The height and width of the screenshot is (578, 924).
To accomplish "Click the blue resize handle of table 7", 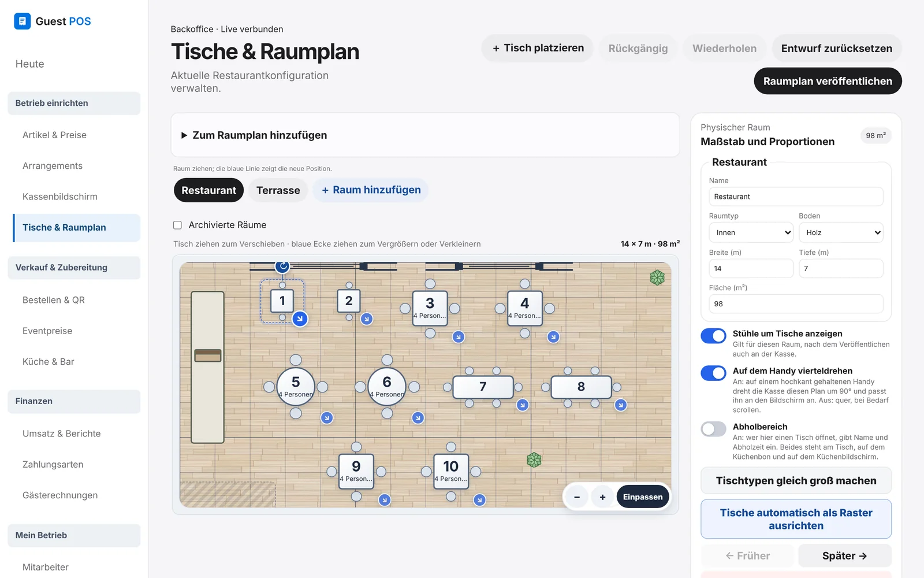I will (x=523, y=405).
